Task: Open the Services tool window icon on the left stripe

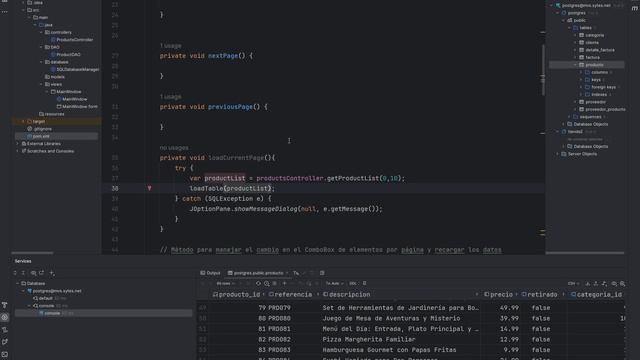Action: pos(5,317)
